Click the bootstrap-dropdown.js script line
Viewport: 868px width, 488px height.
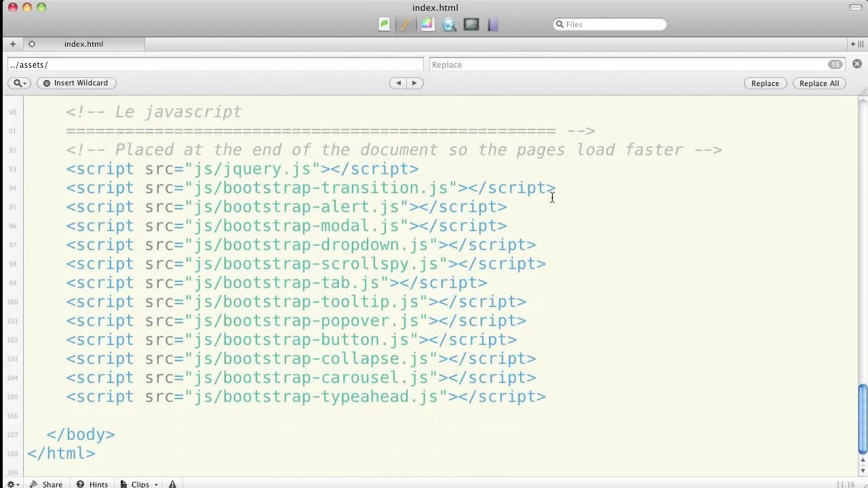[x=301, y=245]
